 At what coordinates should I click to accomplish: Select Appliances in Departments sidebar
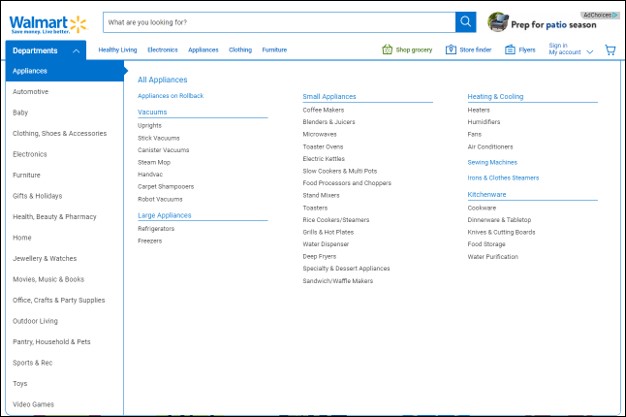[x=65, y=71]
